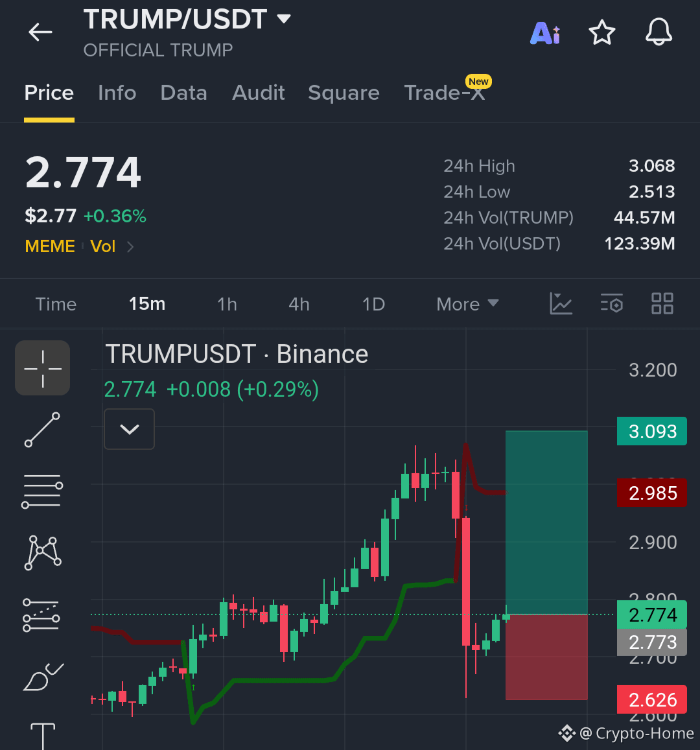
Task: Click the 24h High value 3.068
Action: [x=651, y=166]
